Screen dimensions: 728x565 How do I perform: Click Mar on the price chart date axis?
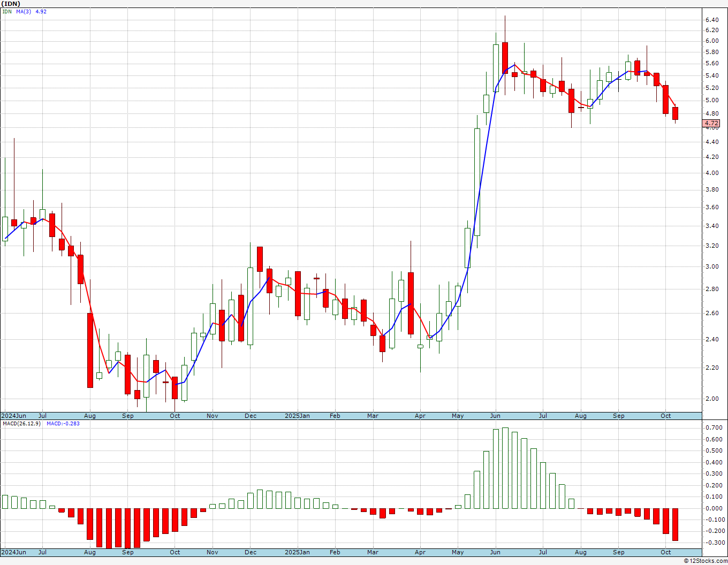click(373, 416)
